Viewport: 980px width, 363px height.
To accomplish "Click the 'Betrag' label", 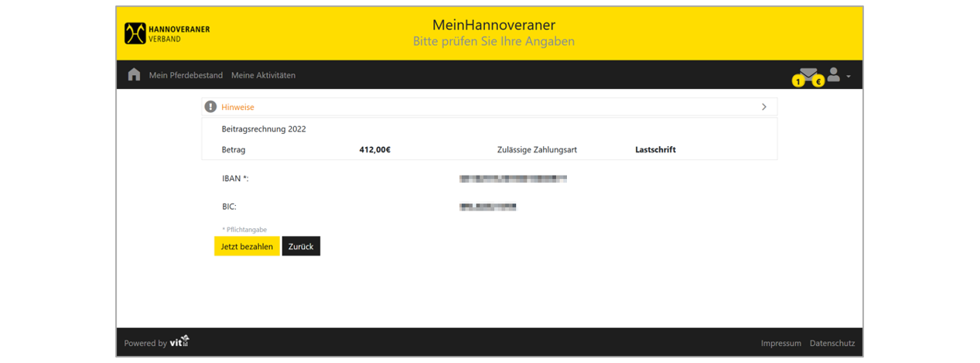I will tap(234, 149).
